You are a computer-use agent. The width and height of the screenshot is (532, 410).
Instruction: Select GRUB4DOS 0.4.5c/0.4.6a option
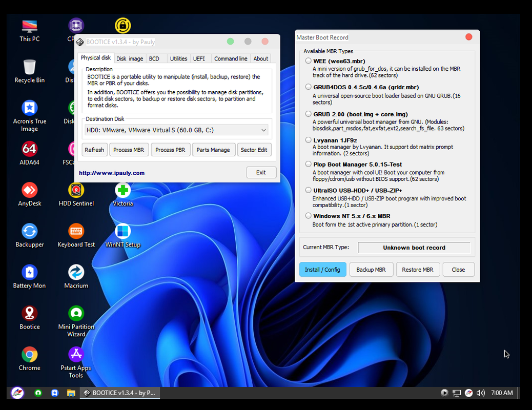pyautogui.click(x=308, y=87)
